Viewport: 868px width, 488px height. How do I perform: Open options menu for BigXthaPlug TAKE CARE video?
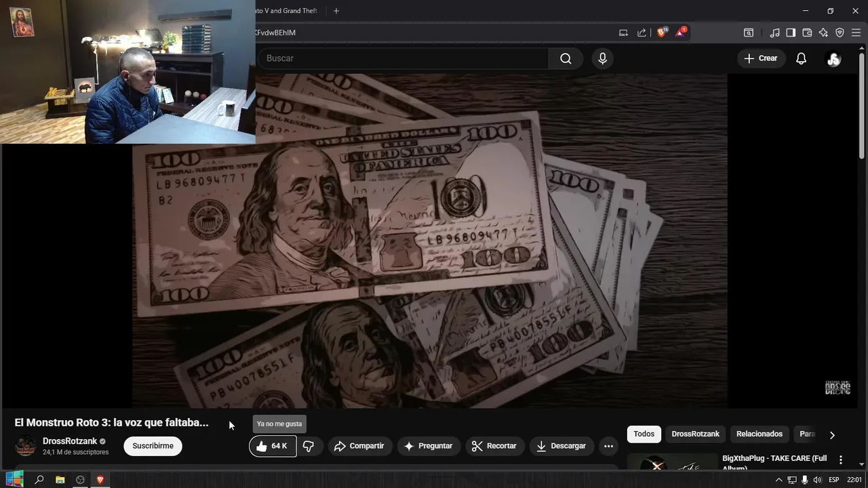[840, 460]
